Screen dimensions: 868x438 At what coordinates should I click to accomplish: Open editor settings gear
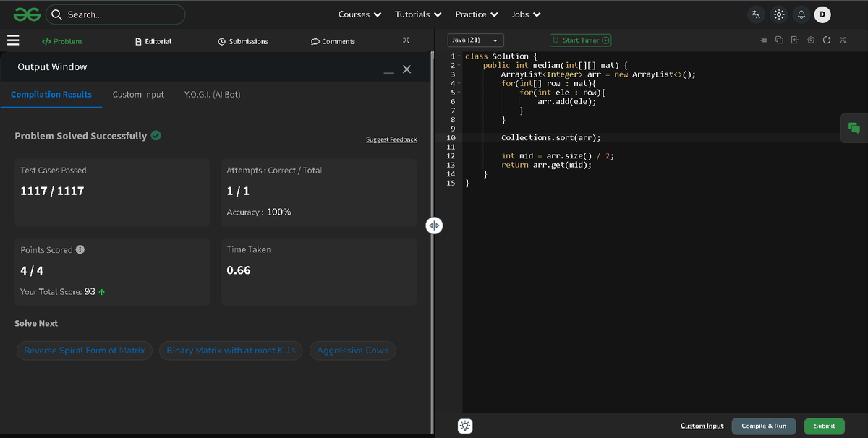pos(811,40)
